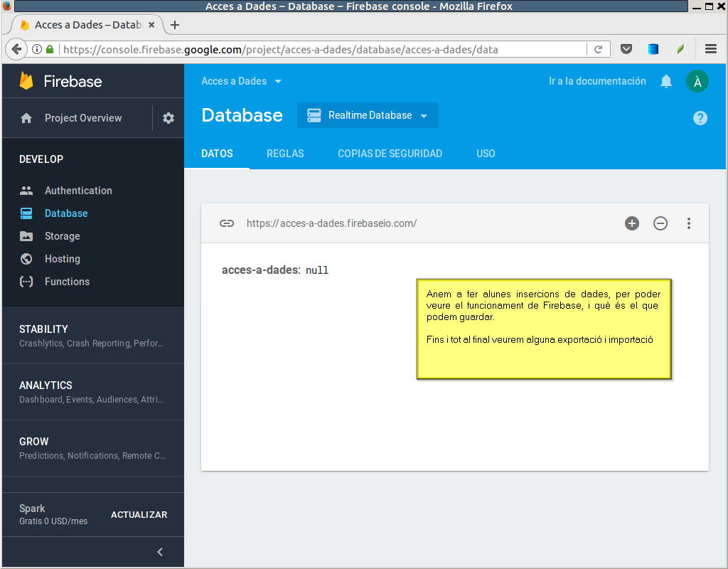Open the help question mark icon
The image size is (728, 569).
pyautogui.click(x=700, y=118)
